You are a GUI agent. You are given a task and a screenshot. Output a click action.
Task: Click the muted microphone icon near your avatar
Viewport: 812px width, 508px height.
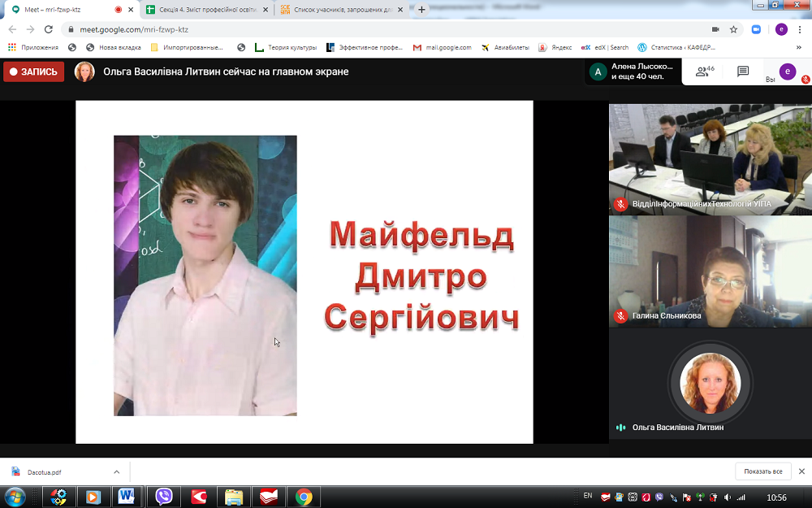pos(804,79)
